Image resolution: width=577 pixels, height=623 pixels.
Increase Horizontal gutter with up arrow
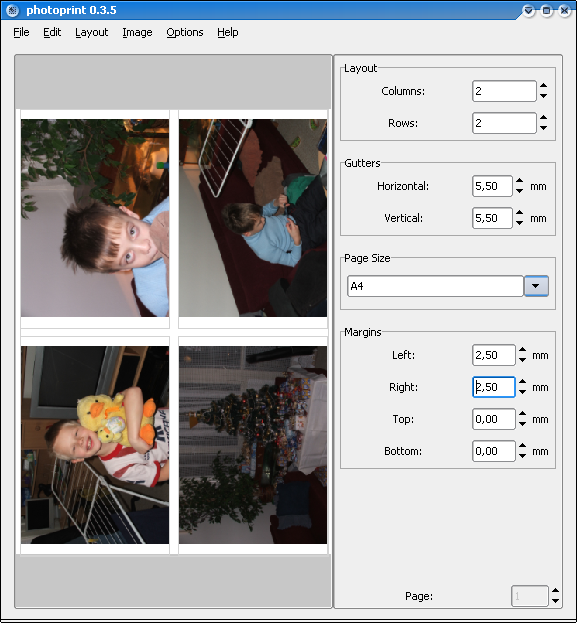click(x=519, y=181)
